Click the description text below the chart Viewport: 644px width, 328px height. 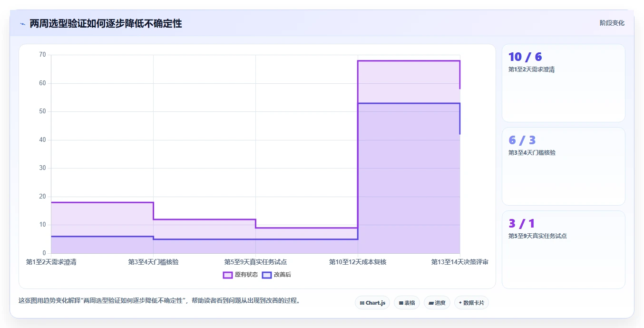point(160,301)
